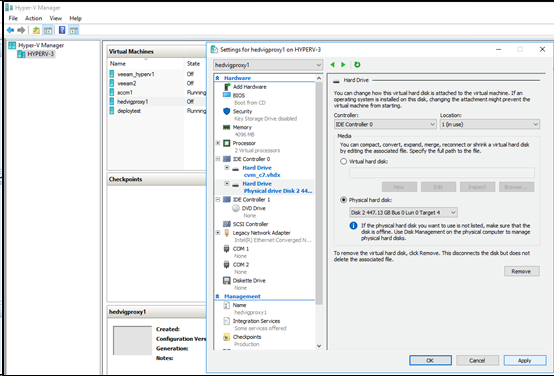Select the Memory item

coord(242,127)
